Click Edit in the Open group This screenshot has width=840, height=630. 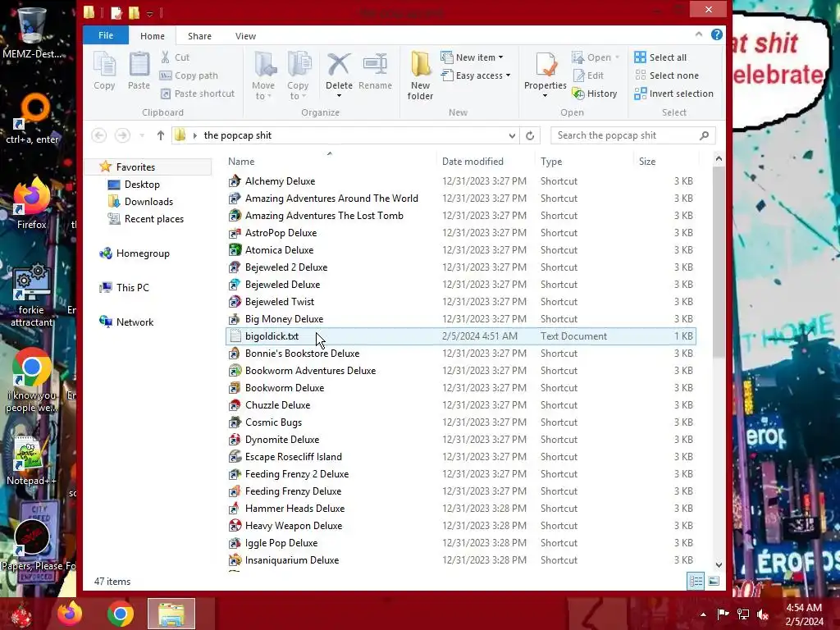pos(588,75)
